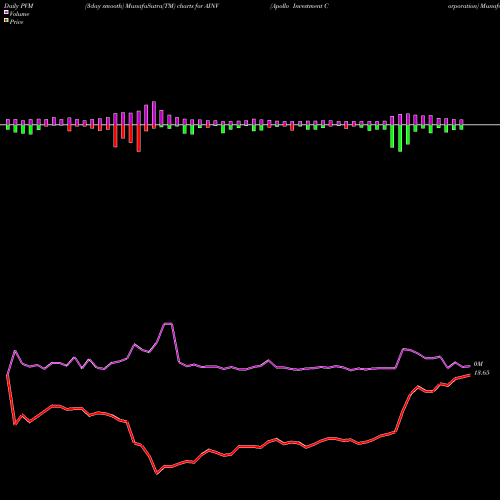The image size is (500, 500).
Task: Click the longest green bar at the chart's right
Action: coord(400,138)
